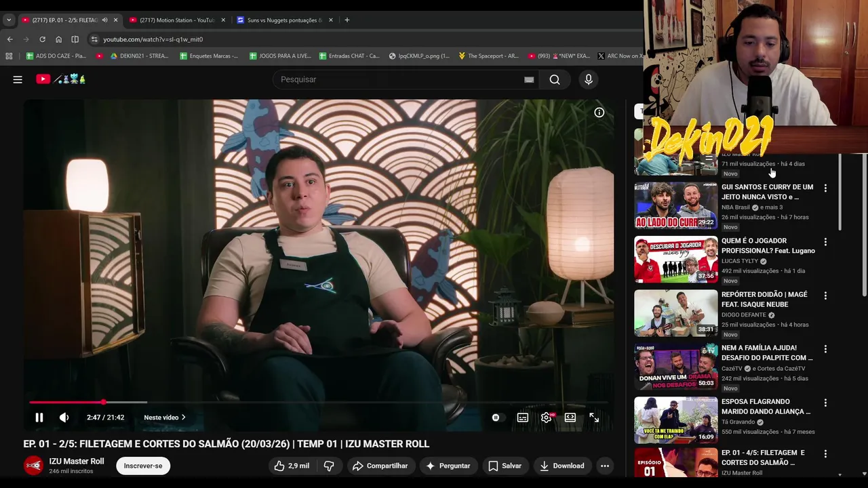The width and height of the screenshot is (868, 488).
Task: Open the tab search dropdown arrow
Action: point(9,20)
